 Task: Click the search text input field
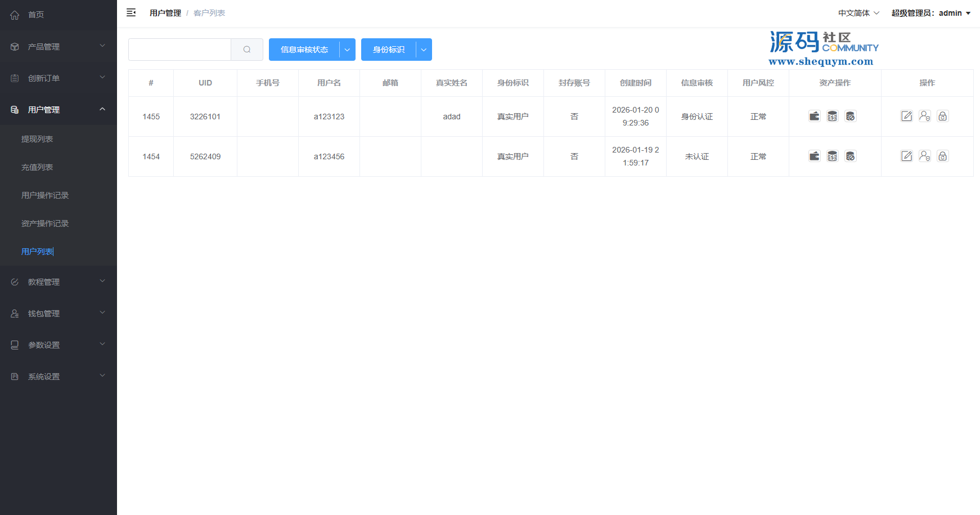coord(179,50)
